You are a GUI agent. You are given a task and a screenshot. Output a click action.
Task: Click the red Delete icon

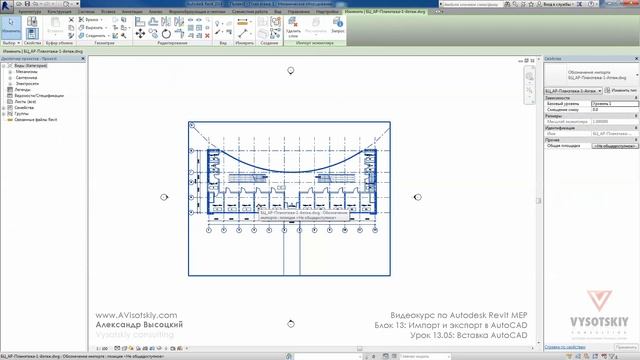pyautogui.click(x=207, y=36)
